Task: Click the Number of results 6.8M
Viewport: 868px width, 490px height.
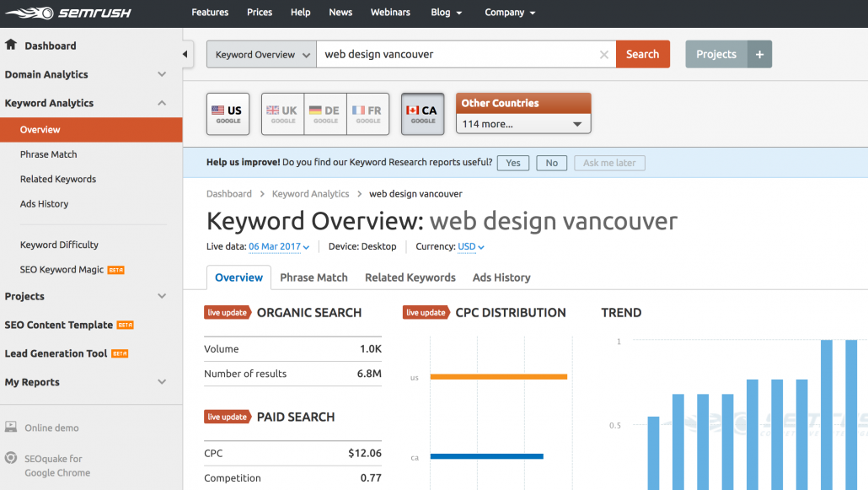Action: [369, 374]
